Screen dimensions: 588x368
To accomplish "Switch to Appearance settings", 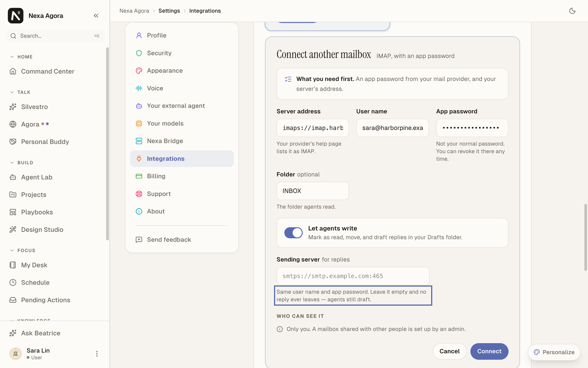I will click(182, 71).
